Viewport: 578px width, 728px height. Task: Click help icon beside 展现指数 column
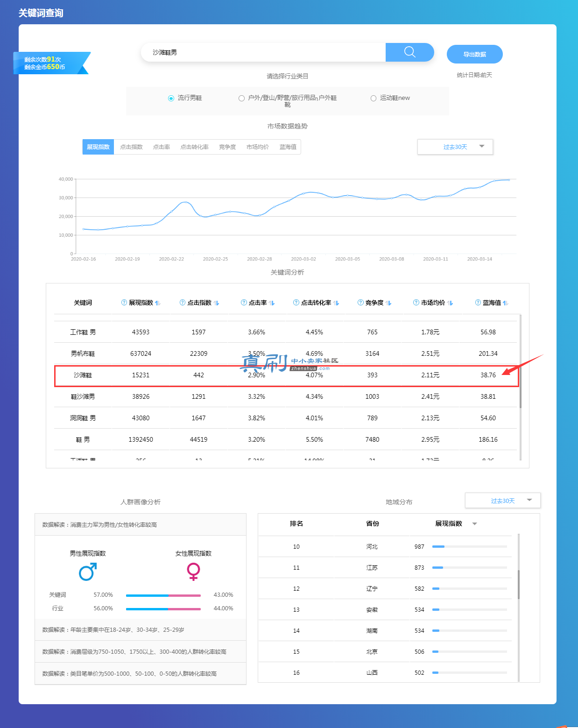[x=124, y=303]
